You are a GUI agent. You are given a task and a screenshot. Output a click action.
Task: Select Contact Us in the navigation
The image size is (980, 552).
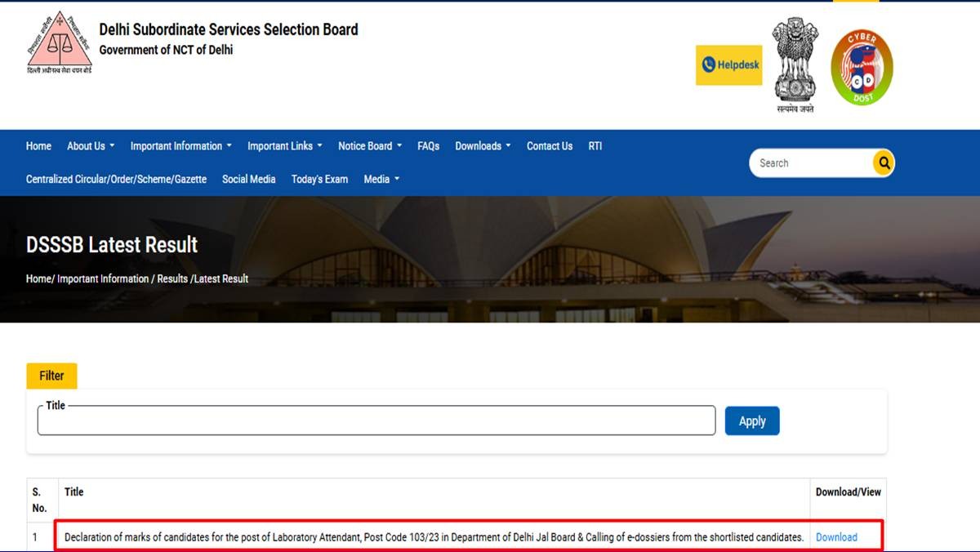pos(550,146)
